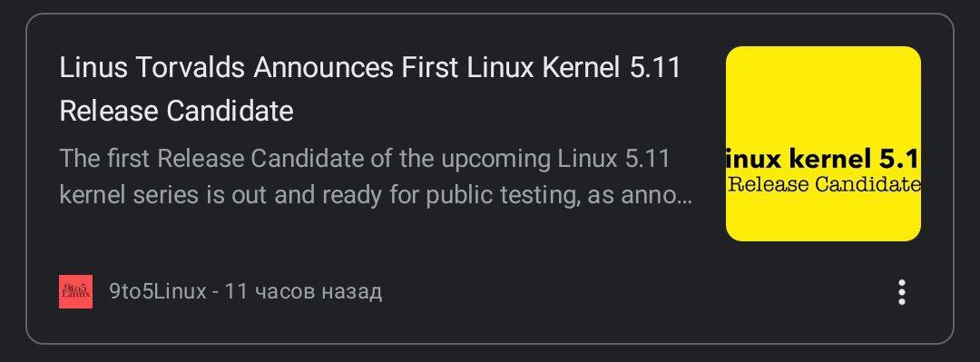Screen dimensions: 980x362
Task: Select the article description snippet text
Action: point(377,177)
